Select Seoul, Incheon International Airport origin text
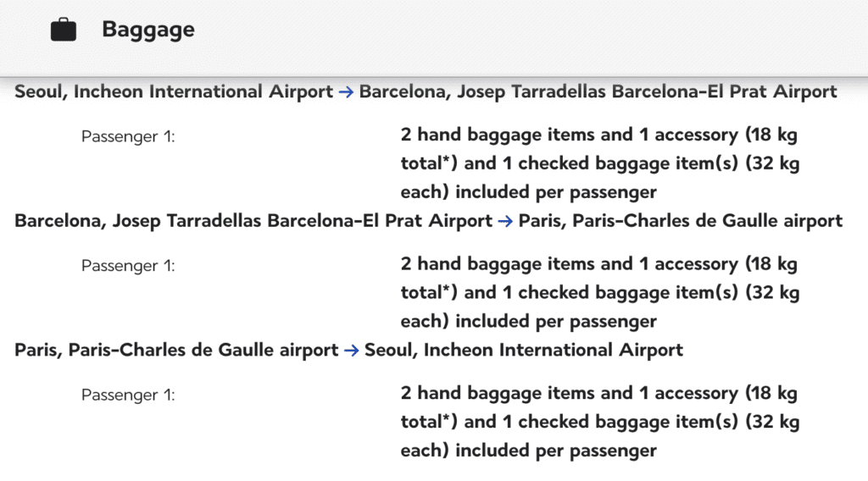868x481 pixels. coord(174,91)
